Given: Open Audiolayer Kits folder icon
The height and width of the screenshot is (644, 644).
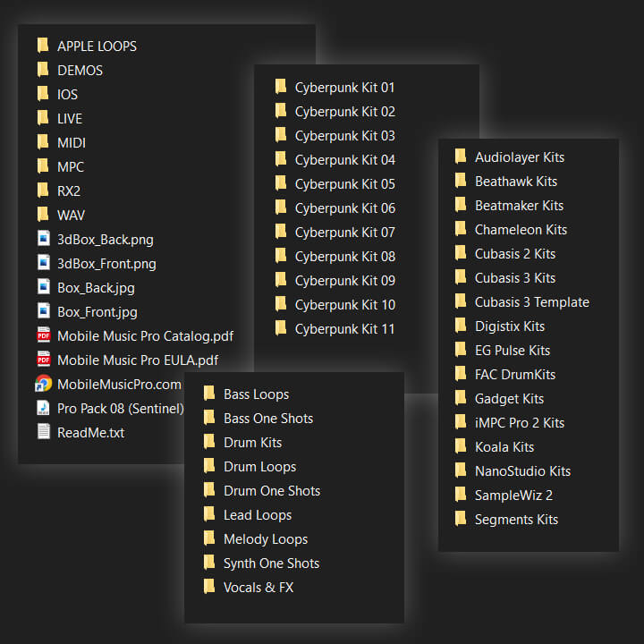Looking at the screenshot, I should 461,157.
